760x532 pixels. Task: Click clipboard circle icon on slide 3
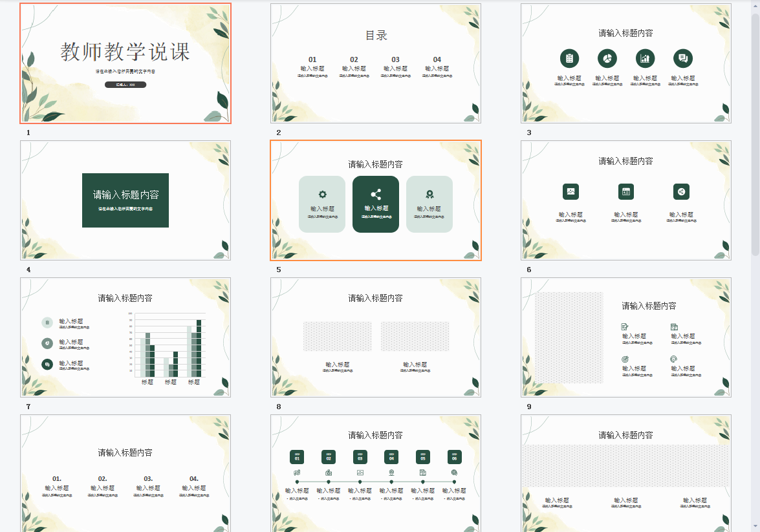click(570, 59)
